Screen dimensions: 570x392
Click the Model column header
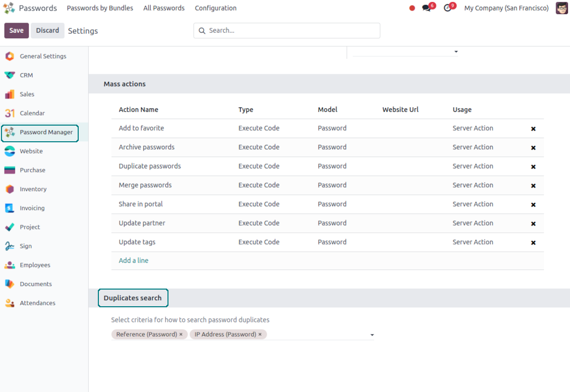[327, 109]
